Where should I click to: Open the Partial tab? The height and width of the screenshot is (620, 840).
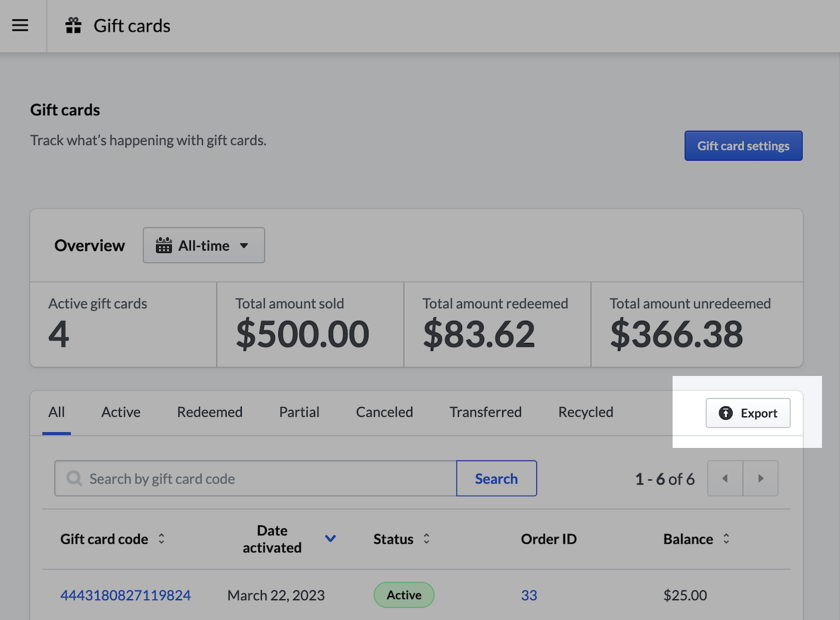point(299,413)
